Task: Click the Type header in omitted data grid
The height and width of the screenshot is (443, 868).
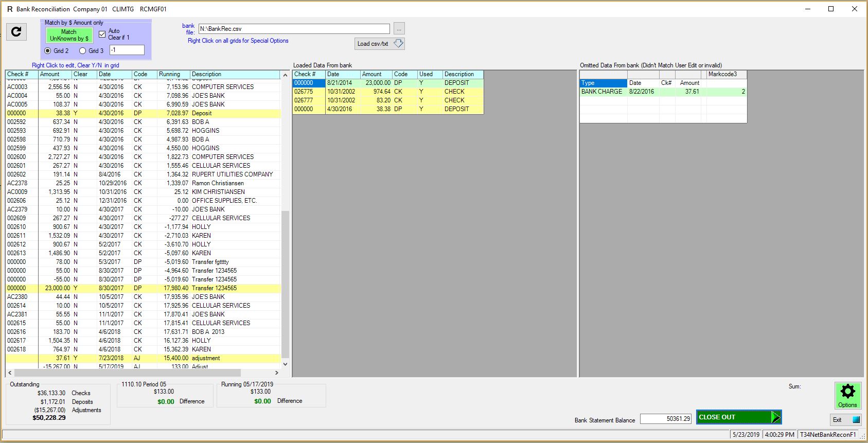Action: pos(603,83)
